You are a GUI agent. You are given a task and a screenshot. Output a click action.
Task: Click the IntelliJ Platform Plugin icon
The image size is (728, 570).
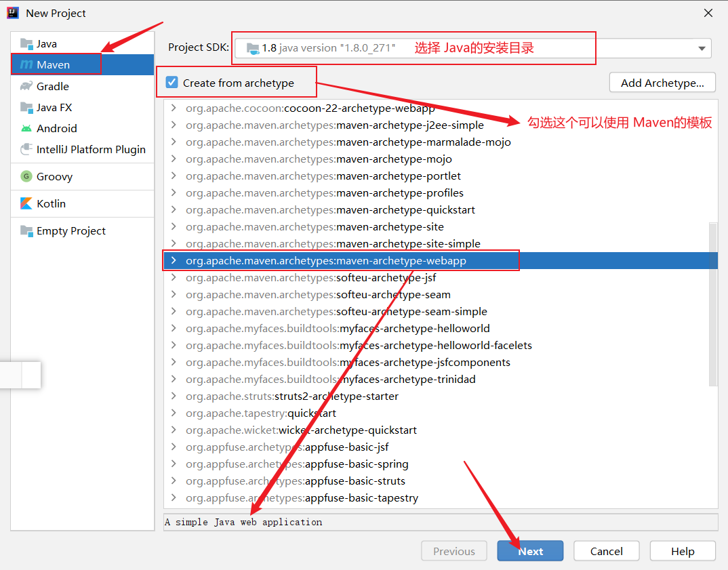click(26, 150)
